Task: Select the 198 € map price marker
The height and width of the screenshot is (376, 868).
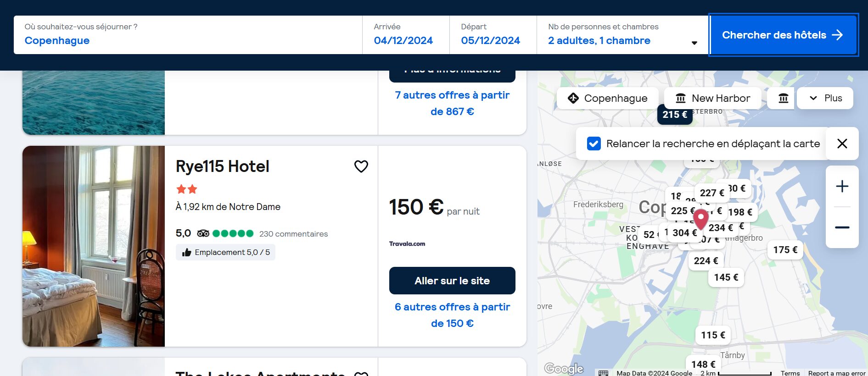Action: click(740, 212)
